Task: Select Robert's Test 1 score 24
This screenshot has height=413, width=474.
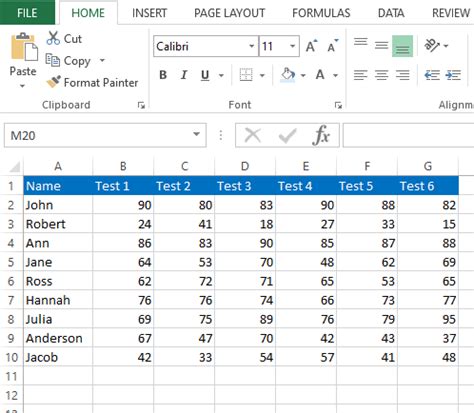Action: 123,224
